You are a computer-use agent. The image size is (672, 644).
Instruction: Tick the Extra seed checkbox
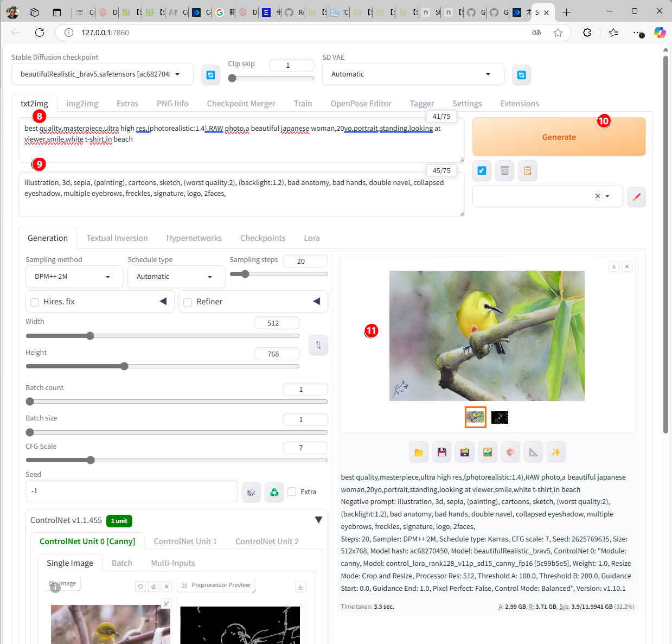pyautogui.click(x=292, y=492)
